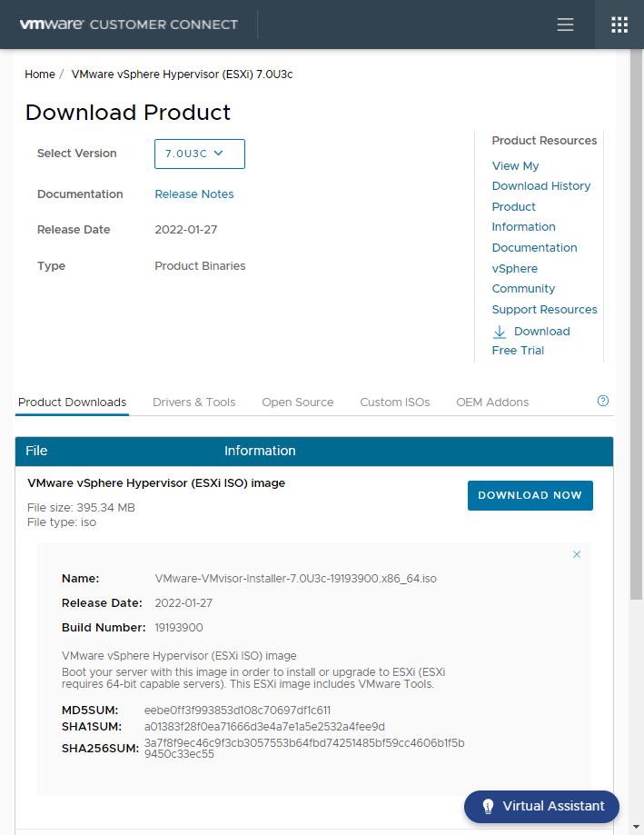The width and height of the screenshot is (644, 835).
Task: Select the SHA1SUM hash value
Action: tap(264, 727)
